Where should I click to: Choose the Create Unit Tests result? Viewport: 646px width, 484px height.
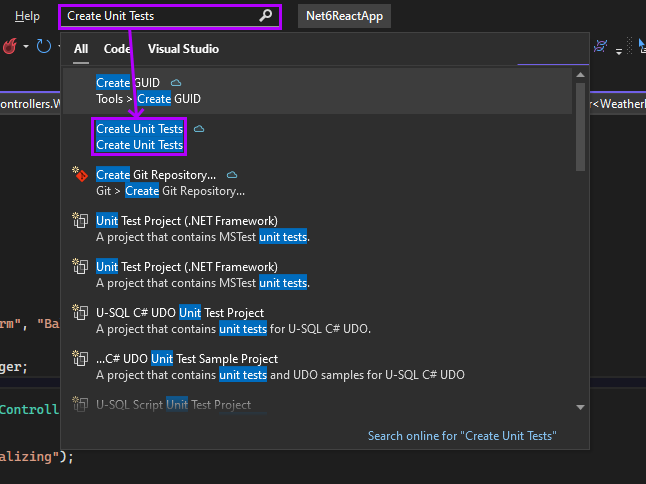click(x=317, y=137)
